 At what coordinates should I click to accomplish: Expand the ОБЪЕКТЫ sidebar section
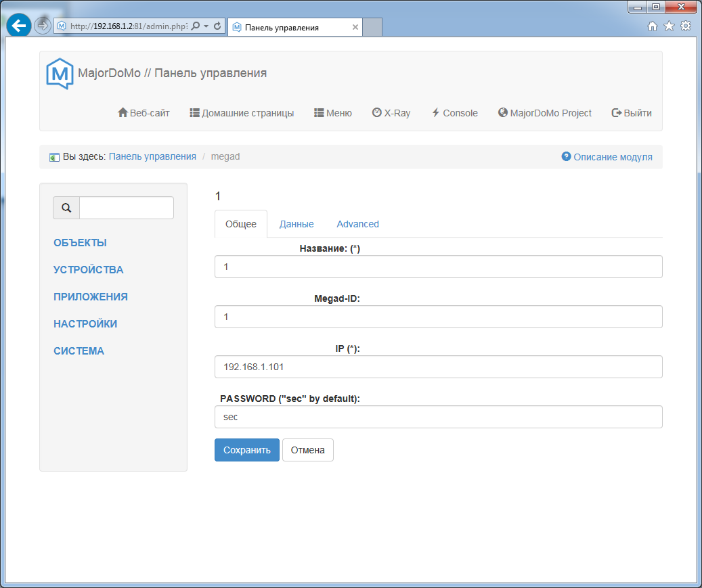pyautogui.click(x=80, y=243)
